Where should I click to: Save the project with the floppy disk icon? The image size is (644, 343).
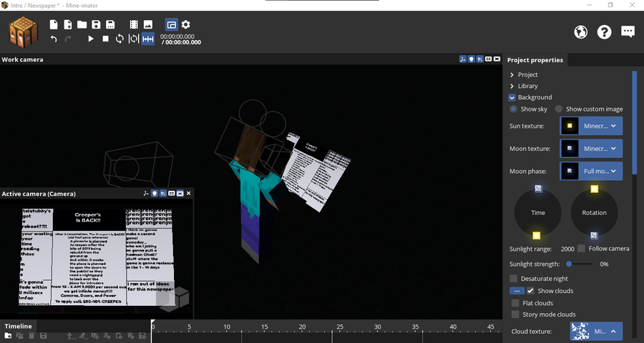(96, 24)
